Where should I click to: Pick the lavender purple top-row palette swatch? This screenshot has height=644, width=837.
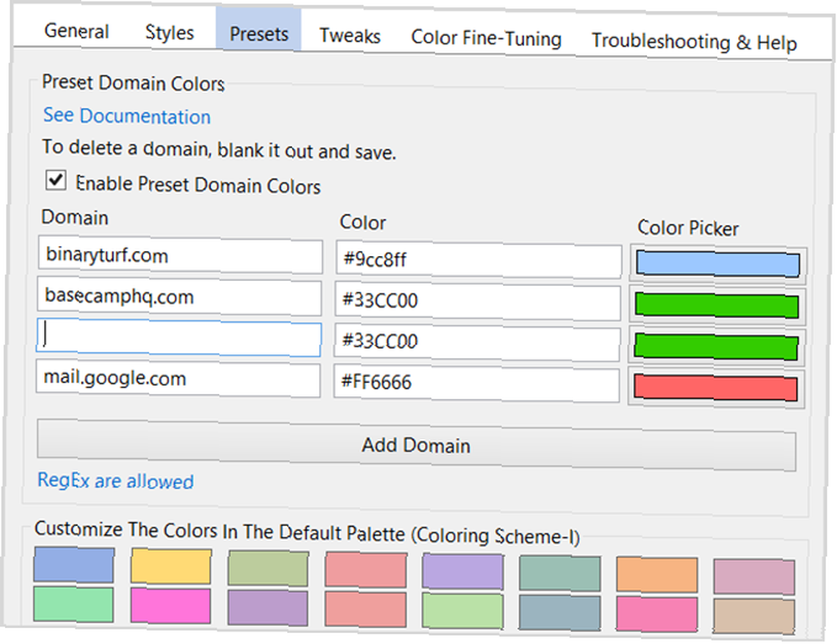pos(463,571)
